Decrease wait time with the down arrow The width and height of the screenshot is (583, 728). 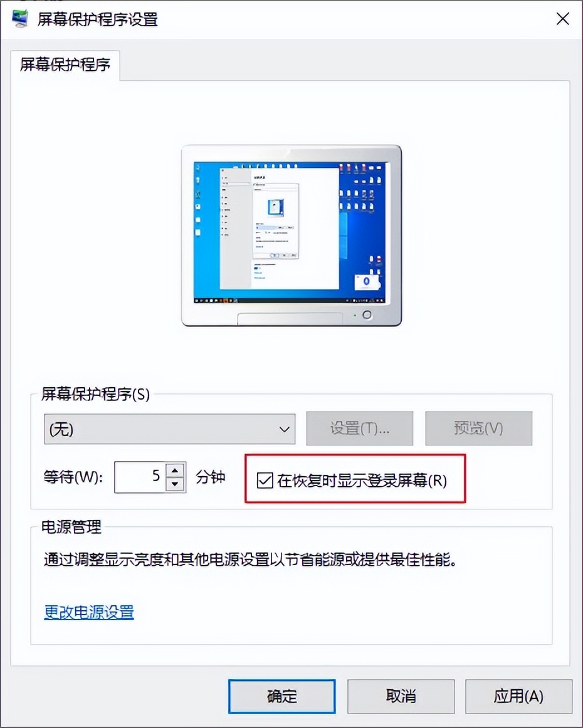point(175,484)
